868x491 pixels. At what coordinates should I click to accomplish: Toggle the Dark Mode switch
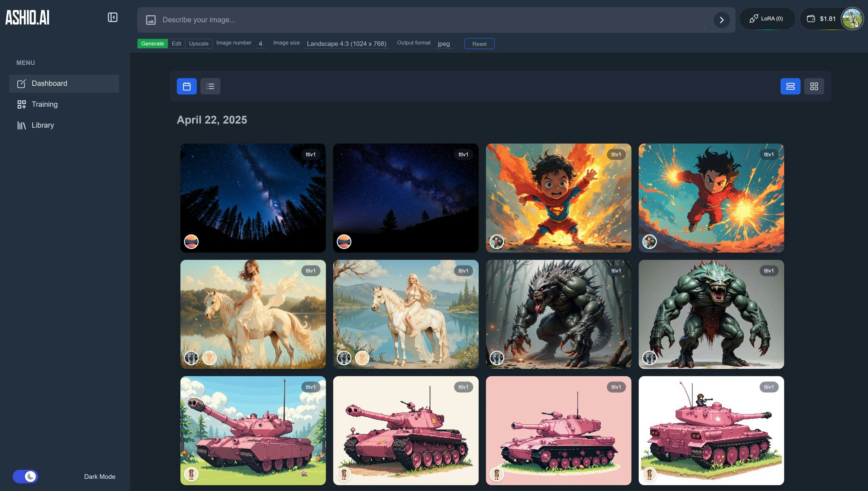26,476
